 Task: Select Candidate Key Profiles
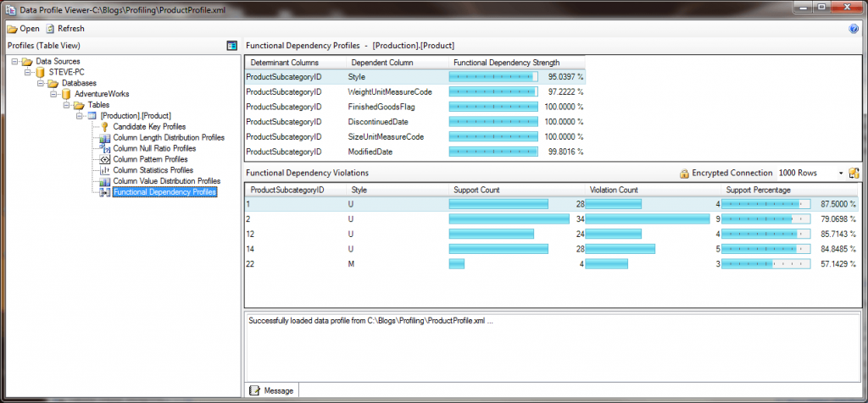point(149,127)
